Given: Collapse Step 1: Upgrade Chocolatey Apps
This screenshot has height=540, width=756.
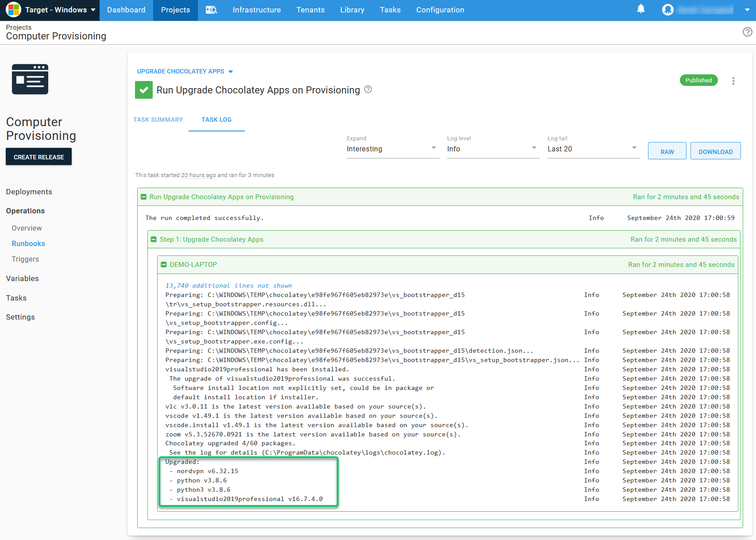Looking at the screenshot, I should (154, 239).
